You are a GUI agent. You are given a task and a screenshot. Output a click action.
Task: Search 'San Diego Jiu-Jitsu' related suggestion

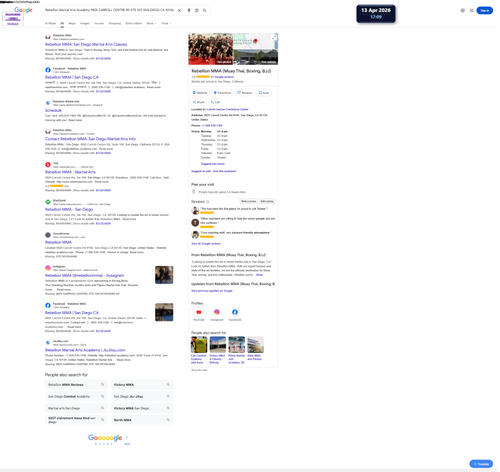tap(143, 398)
